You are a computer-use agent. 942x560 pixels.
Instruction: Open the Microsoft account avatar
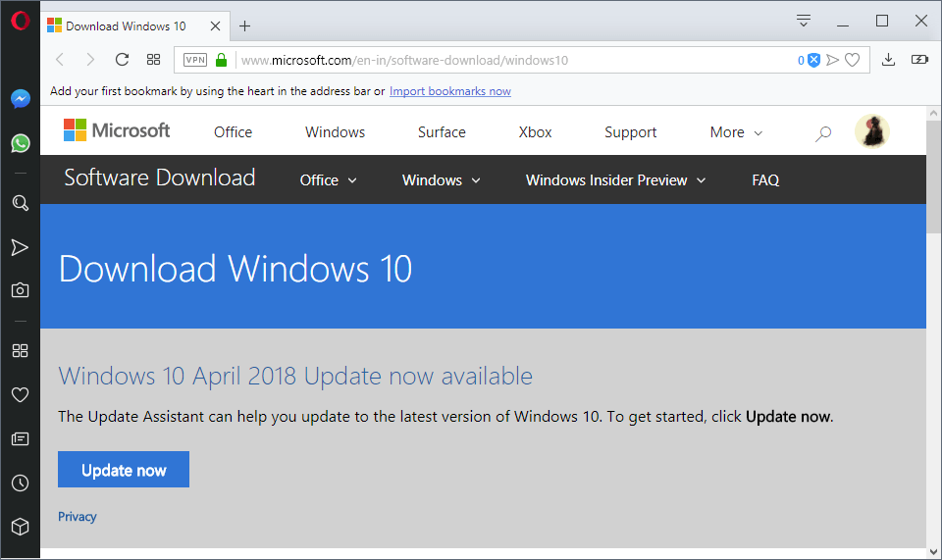coord(871,131)
